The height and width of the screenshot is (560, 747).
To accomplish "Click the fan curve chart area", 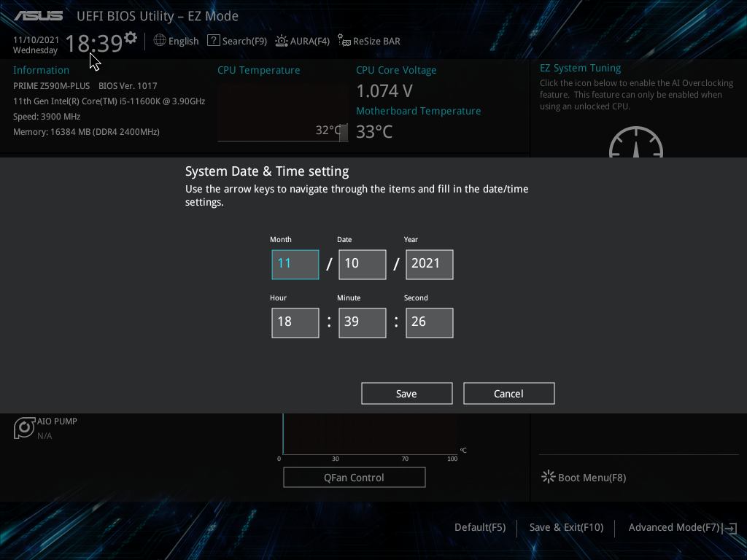I will pos(370,434).
